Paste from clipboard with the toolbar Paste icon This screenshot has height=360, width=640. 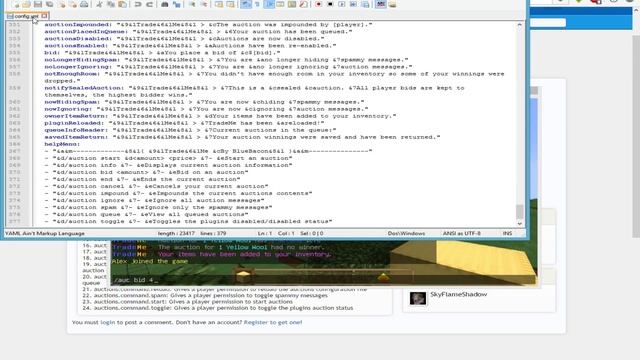click(x=122, y=4)
